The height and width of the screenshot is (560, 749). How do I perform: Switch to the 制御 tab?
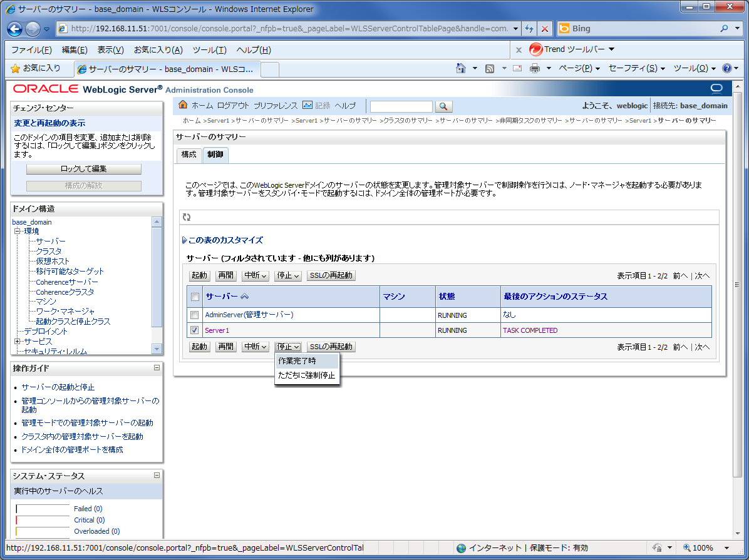(x=215, y=155)
